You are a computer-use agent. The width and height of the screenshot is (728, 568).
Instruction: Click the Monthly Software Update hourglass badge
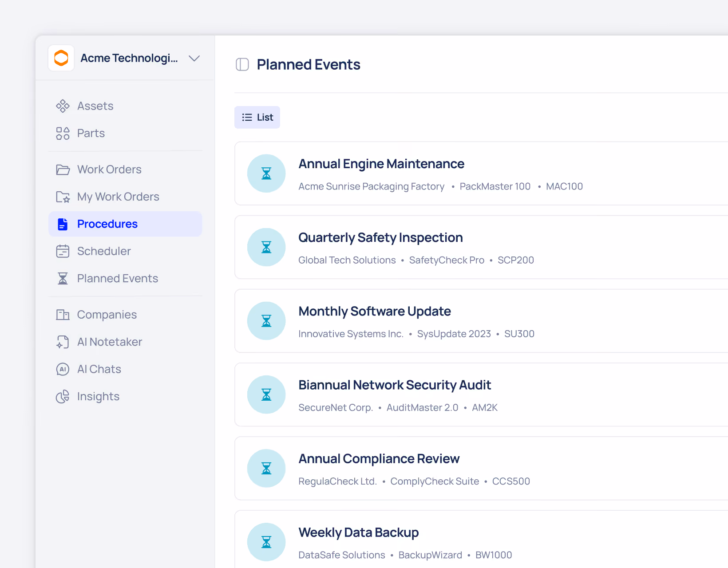tap(266, 321)
